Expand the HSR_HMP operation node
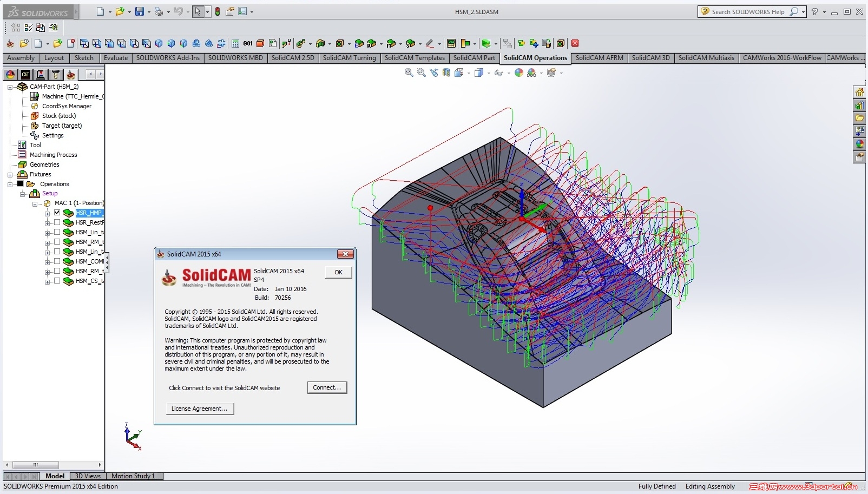Viewport: 868px width, 494px height. (x=47, y=213)
